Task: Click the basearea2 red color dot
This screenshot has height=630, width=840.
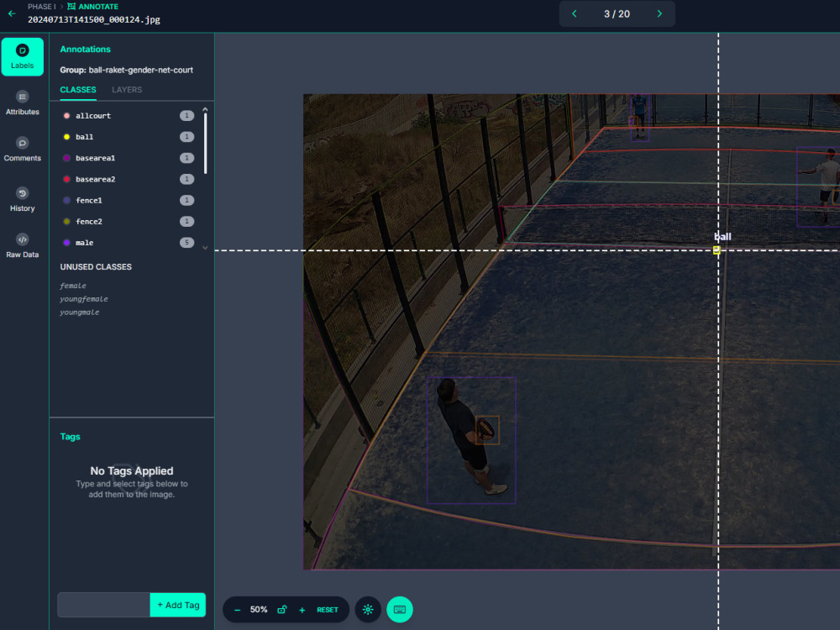Action: pos(67,179)
